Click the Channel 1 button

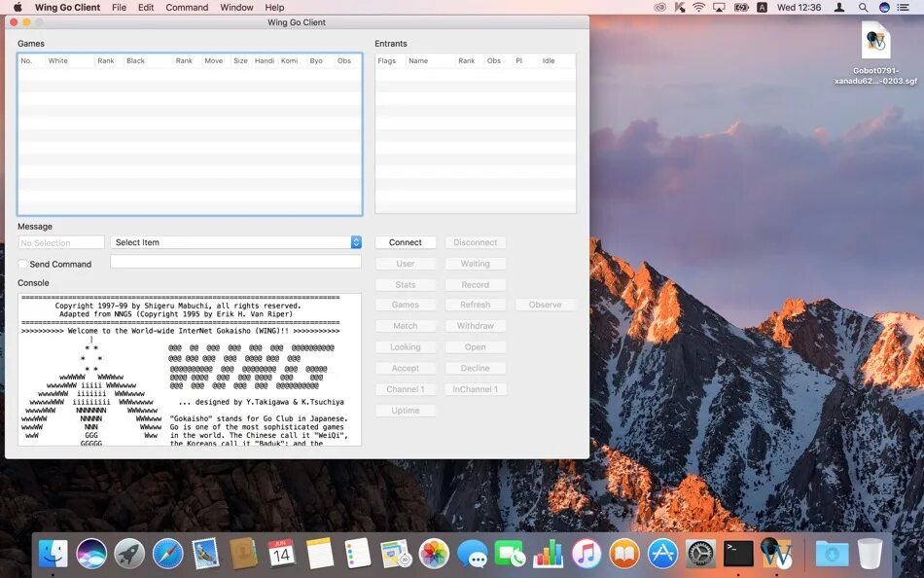point(406,389)
